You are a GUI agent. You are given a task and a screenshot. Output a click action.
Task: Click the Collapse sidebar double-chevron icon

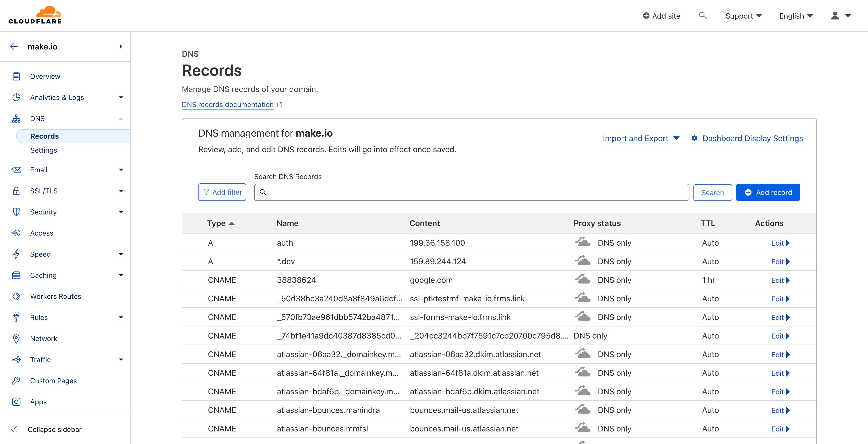tap(14, 429)
